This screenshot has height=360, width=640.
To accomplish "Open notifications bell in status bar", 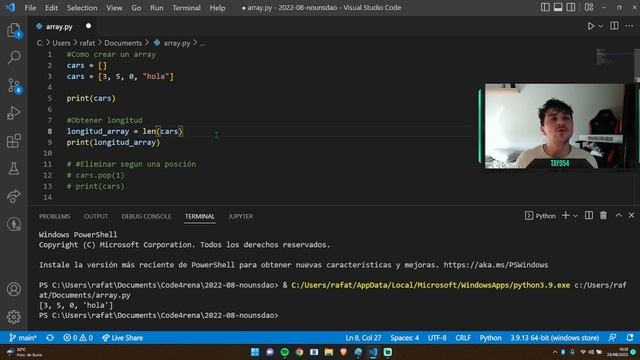I will click(x=630, y=338).
